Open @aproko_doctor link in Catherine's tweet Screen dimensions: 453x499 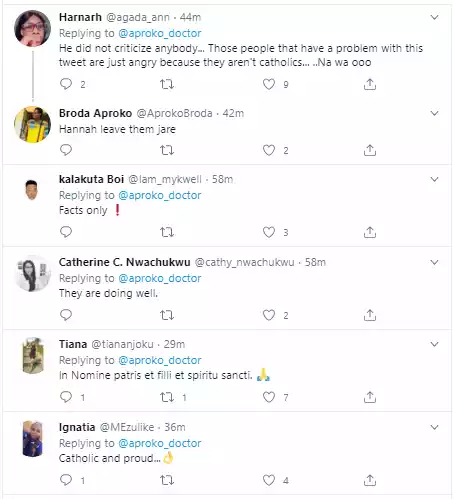pyautogui.click(x=160, y=278)
